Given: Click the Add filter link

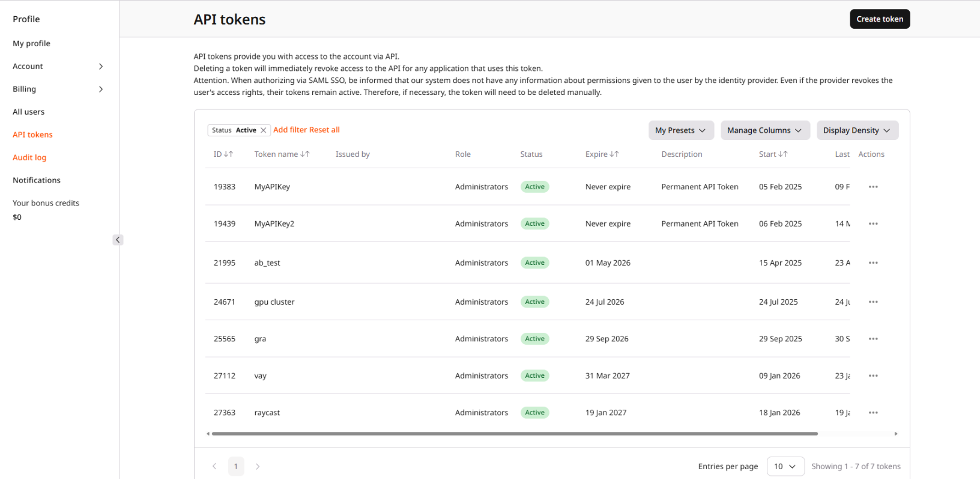Looking at the screenshot, I should (x=290, y=130).
